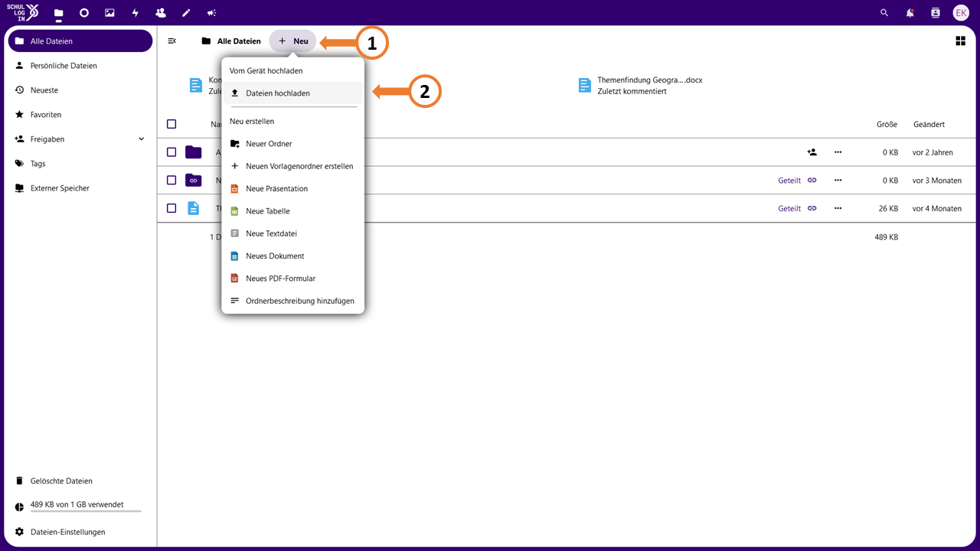Viewport: 980px width, 551px height.
Task: Open three-dot actions for the 26 KB file
Action: tap(838, 208)
